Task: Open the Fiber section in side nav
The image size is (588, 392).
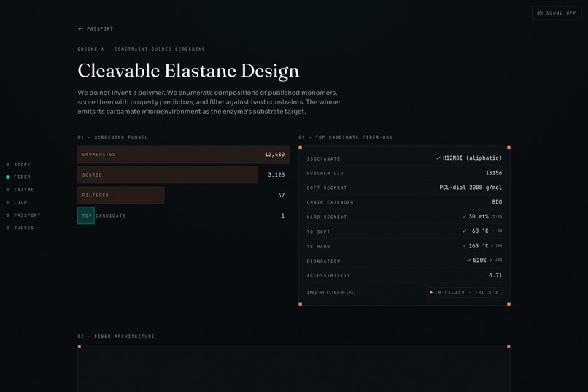Action: (x=18, y=177)
